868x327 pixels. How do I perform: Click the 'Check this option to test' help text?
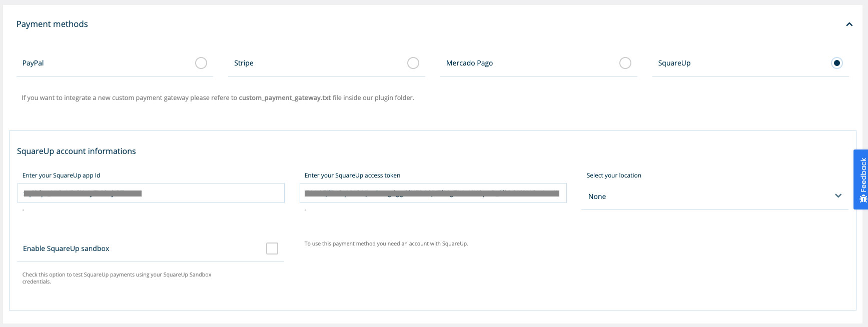tap(117, 278)
